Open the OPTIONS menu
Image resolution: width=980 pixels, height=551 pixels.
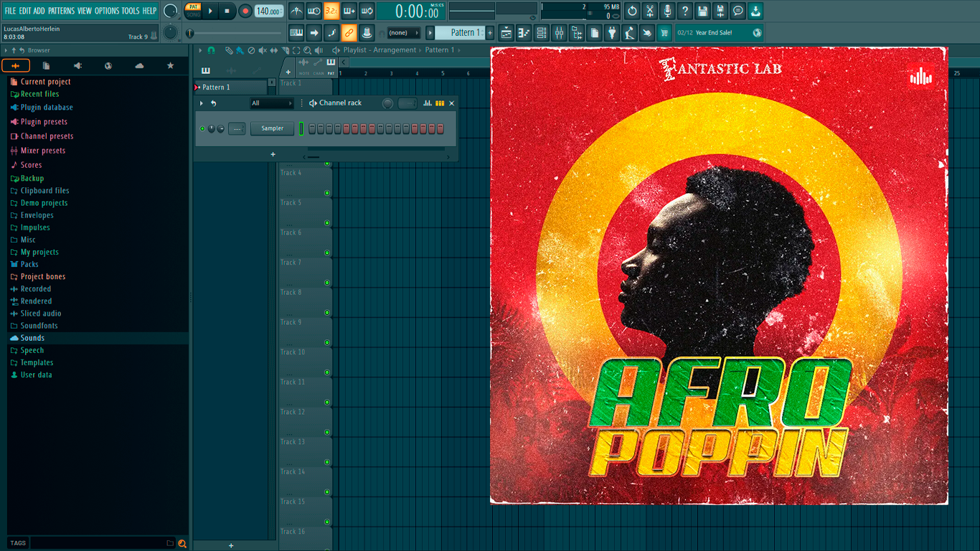pyautogui.click(x=107, y=11)
